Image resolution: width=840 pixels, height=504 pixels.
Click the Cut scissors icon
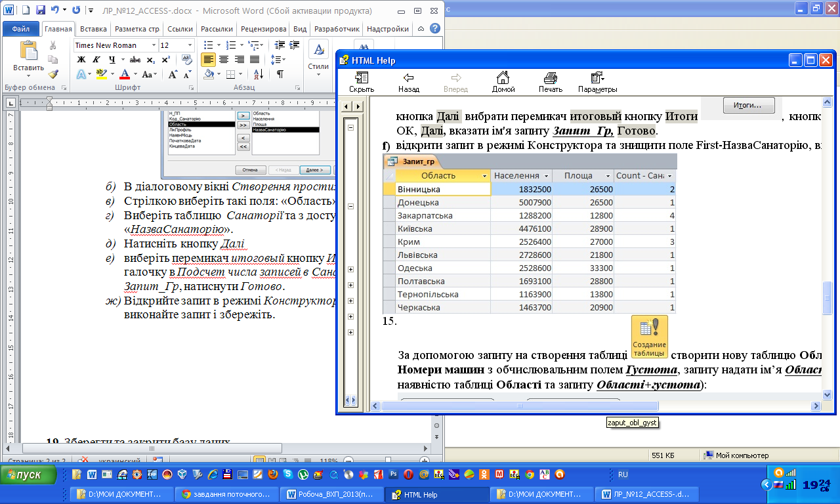pos(53,45)
